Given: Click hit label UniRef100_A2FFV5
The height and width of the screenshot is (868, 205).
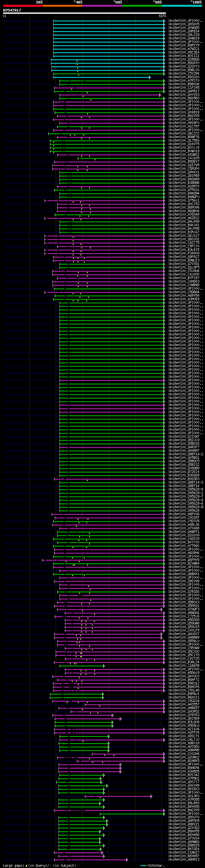Looking at the screenshot, I should (184, 733).
